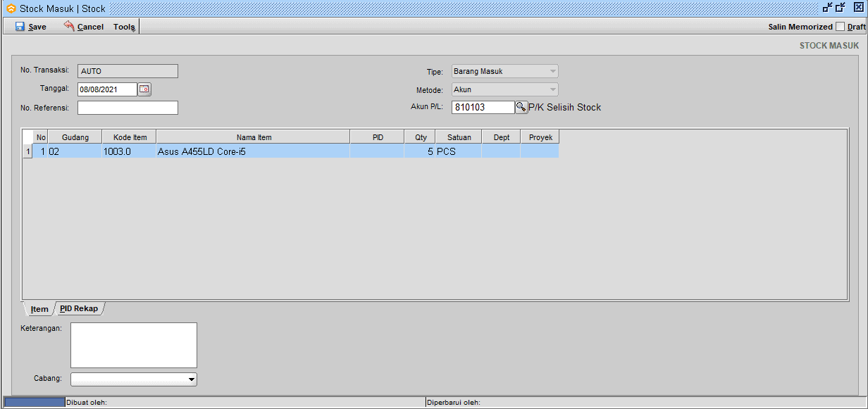Click the Dept column header

(502, 137)
